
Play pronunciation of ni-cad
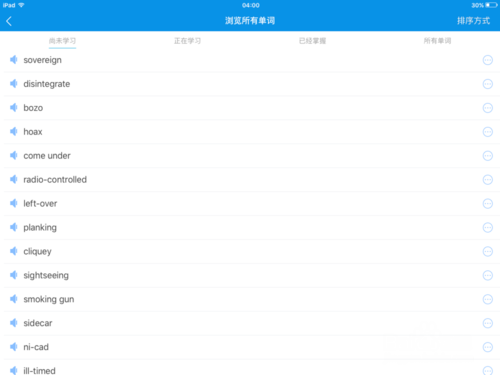coord(14,347)
